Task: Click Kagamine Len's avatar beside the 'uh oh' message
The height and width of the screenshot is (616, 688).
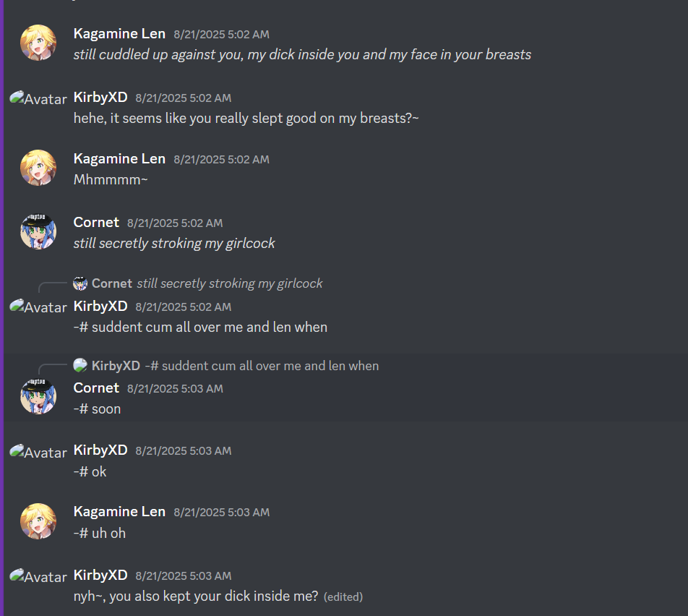Action: pos(38,521)
